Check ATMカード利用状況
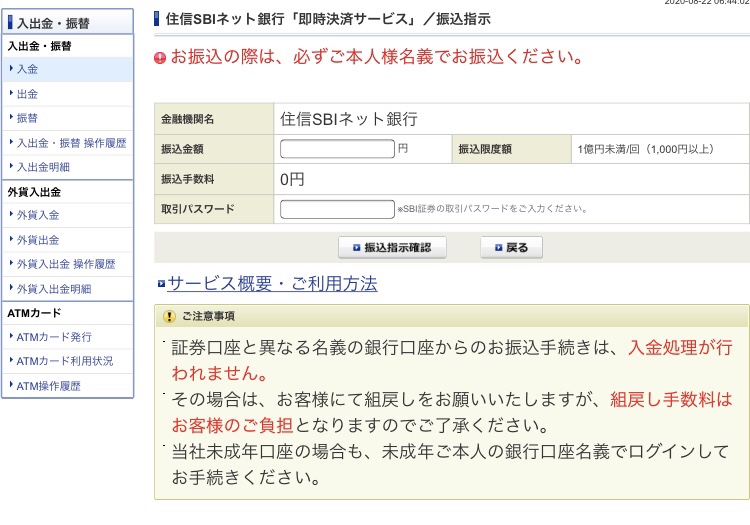The height and width of the screenshot is (525, 750). [65, 361]
